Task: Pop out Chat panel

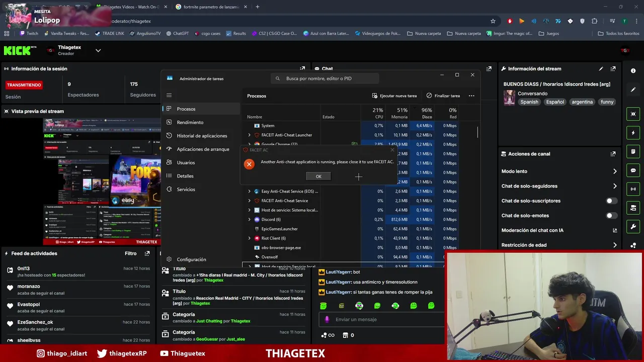Action: pyautogui.click(x=489, y=69)
